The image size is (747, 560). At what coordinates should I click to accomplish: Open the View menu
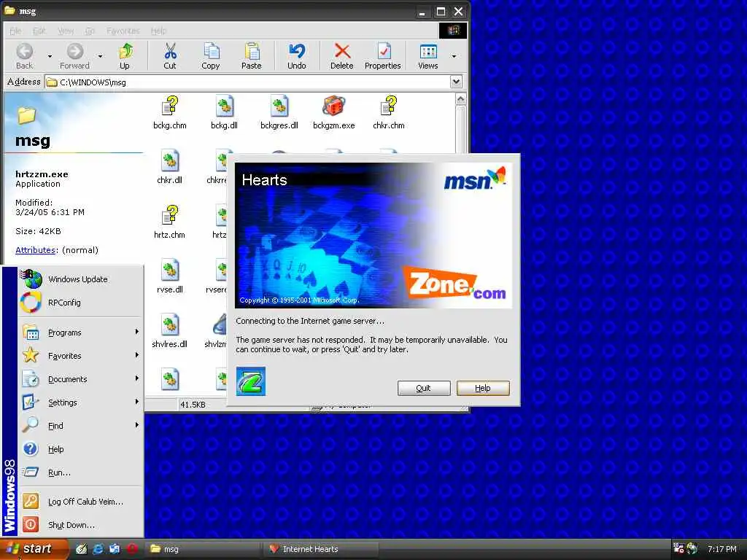(x=66, y=31)
